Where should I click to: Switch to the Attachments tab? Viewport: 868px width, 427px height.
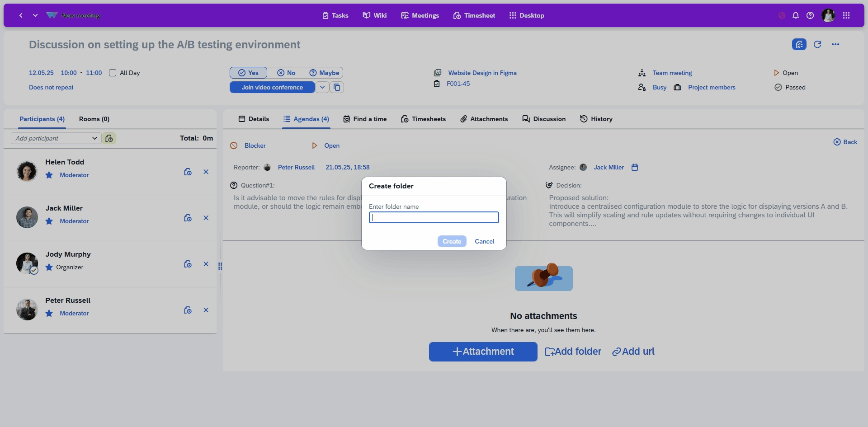coord(484,119)
